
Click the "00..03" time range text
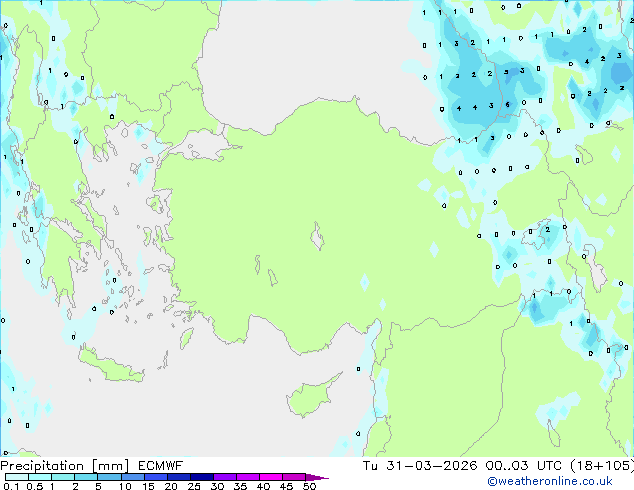pyautogui.click(x=507, y=466)
